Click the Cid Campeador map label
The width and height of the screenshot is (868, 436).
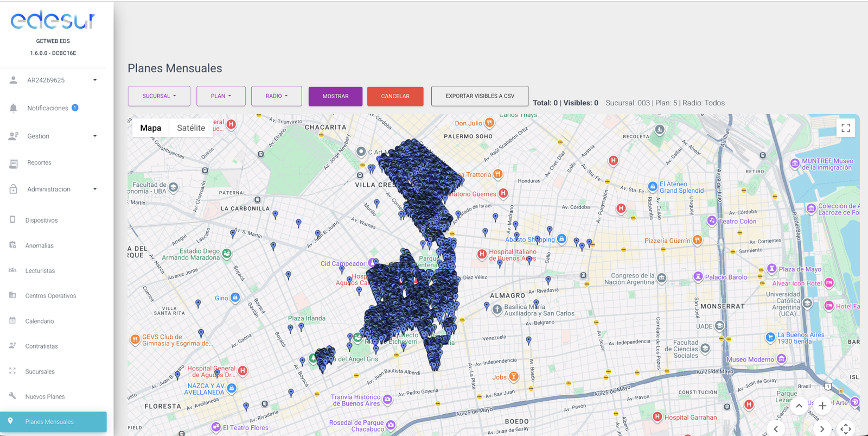coord(343,263)
